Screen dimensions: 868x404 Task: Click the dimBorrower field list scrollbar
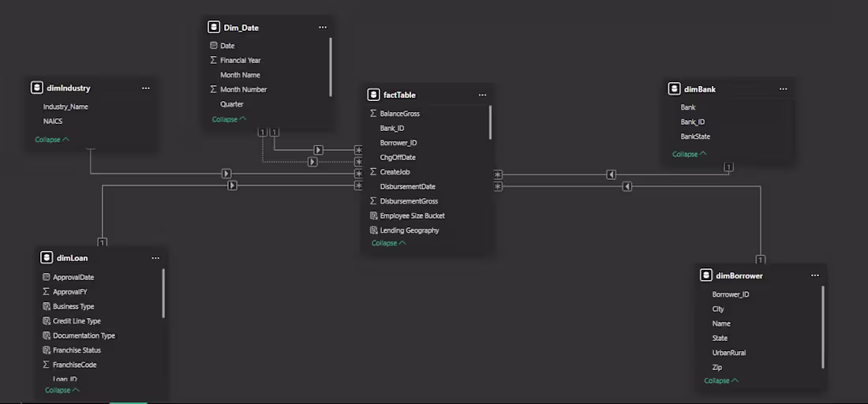(823, 327)
